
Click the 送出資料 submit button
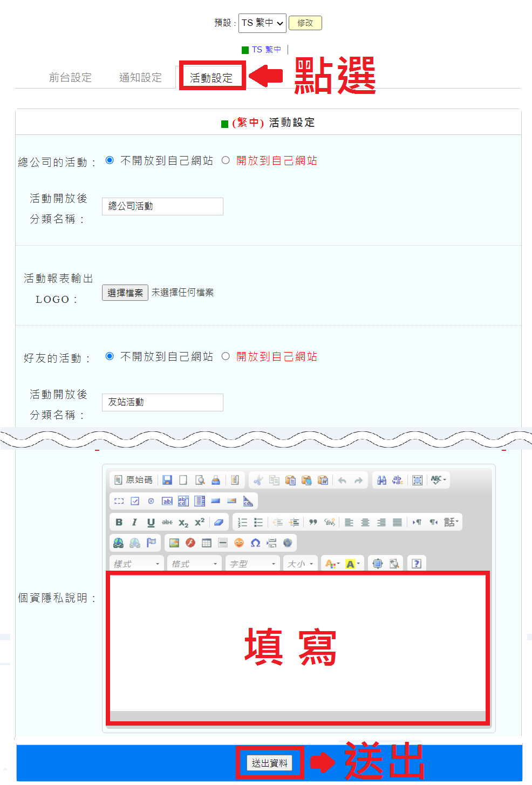pyautogui.click(x=270, y=763)
